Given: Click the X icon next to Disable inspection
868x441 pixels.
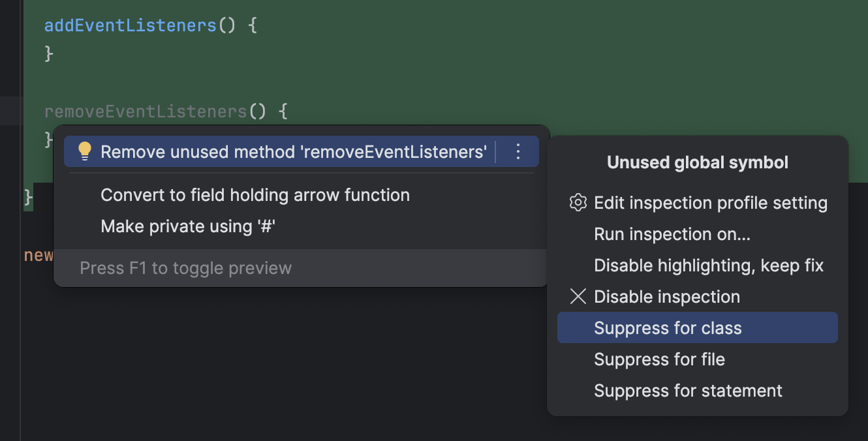Looking at the screenshot, I should pos(578,296).
